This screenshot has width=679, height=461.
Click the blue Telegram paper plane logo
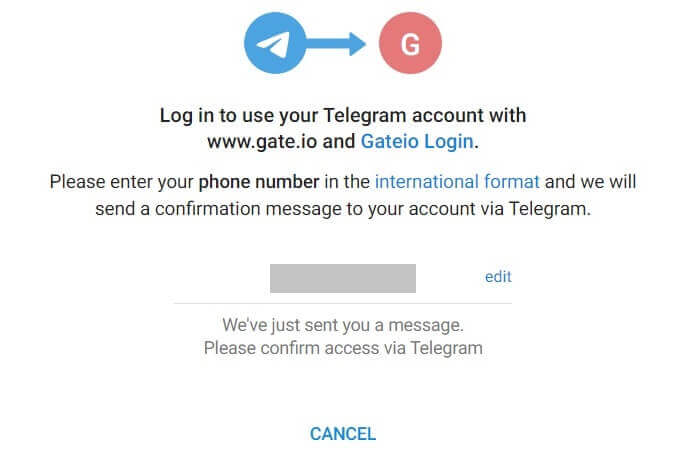pyautogui.click(x=277, y=43)
